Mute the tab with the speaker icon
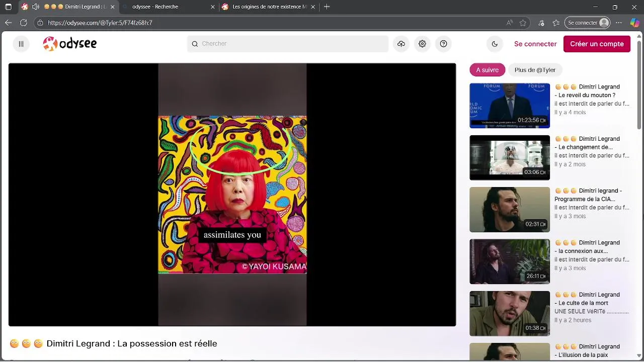Image resolution: width=644 pixels, height=362 pixels. (x=35, y=7)
